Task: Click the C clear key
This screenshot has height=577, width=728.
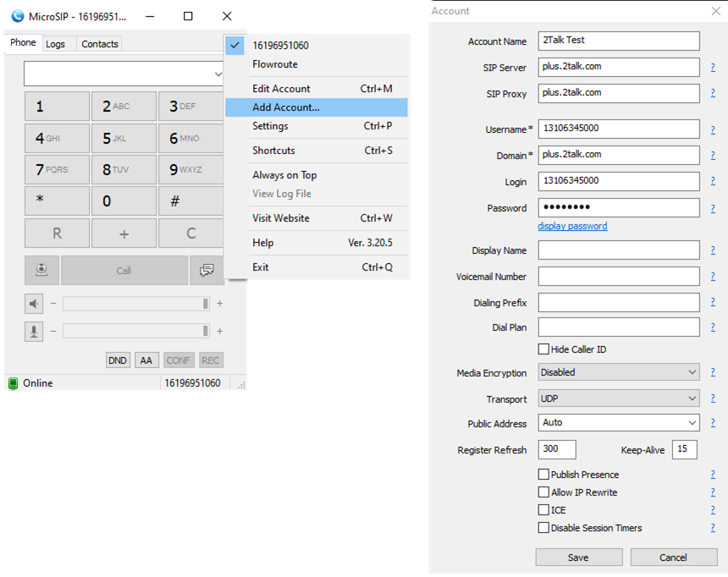Action: (190, 233)
